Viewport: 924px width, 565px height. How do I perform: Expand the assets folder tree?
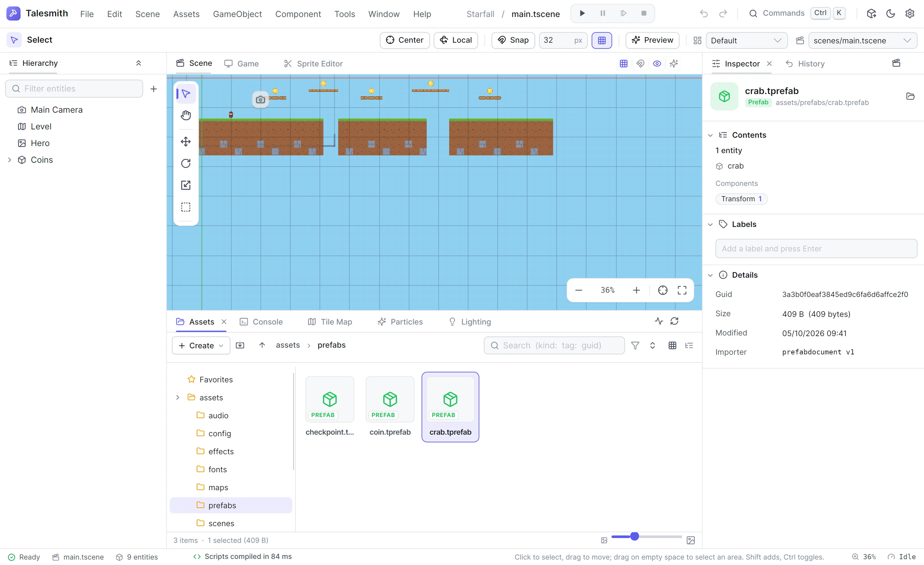[x=178, y=397]
